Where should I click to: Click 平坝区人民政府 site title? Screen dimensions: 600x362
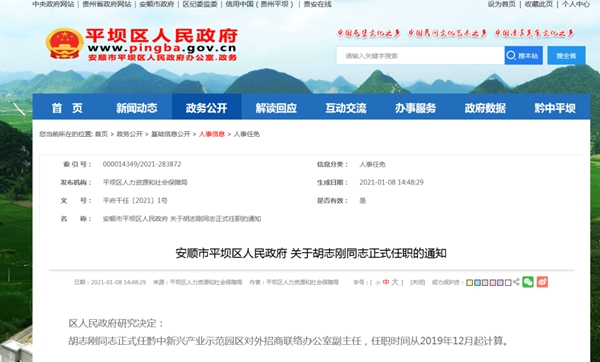(x=161, y=36)
